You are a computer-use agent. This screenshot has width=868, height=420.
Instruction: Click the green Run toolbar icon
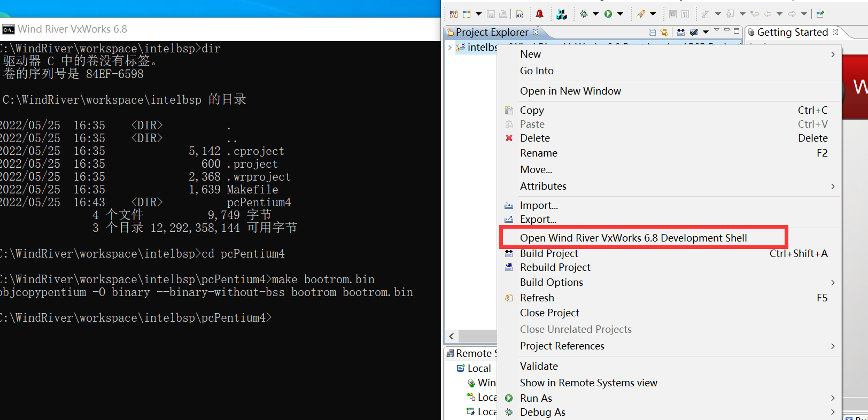(x=608, y=14)
